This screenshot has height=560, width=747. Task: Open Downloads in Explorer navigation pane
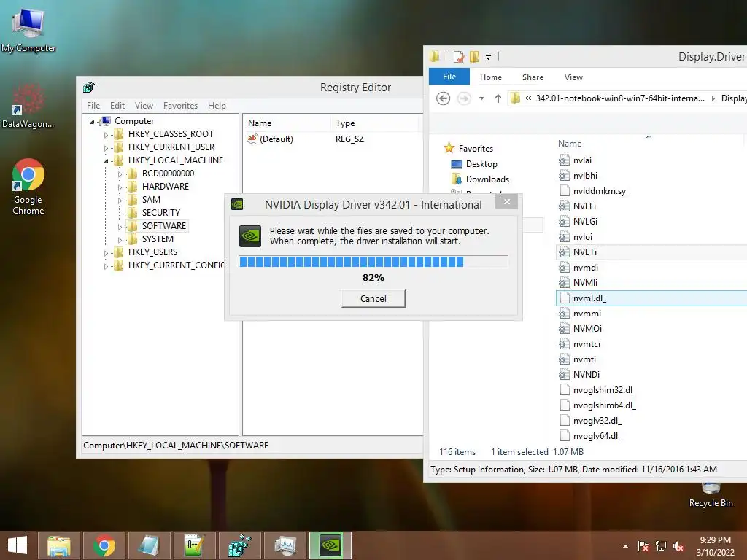(487, 179)
